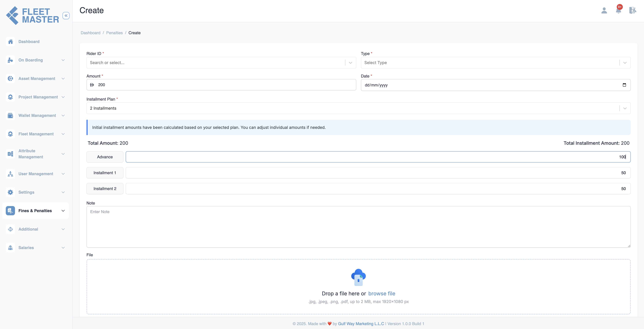The width and height of the screenshot is (644, 329).
Task: Expand the Settings chevron
Action: click(63, 192)
